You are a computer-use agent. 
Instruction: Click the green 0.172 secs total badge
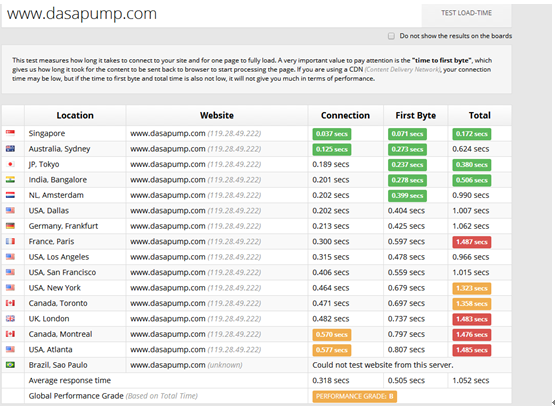tap(471, 134)
